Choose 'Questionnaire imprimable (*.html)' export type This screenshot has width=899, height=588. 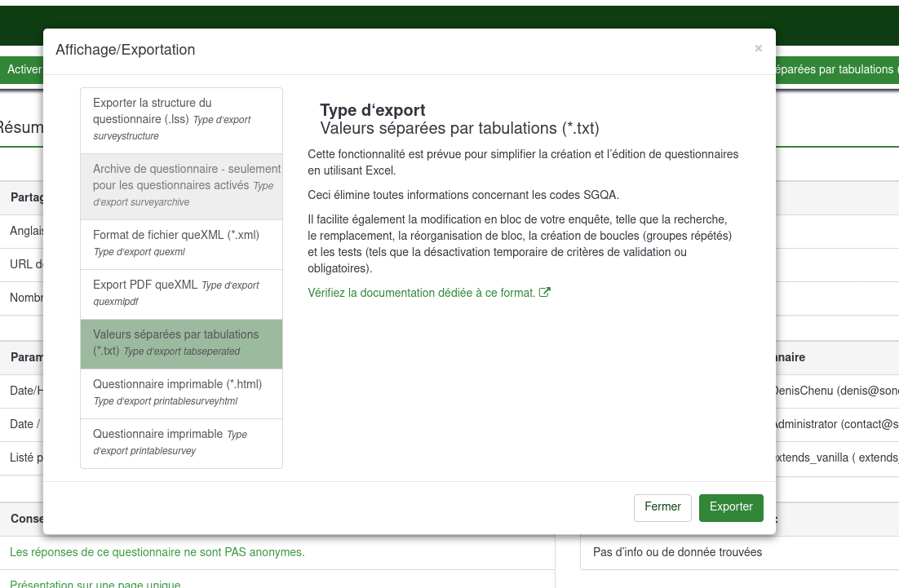[181, 393]
